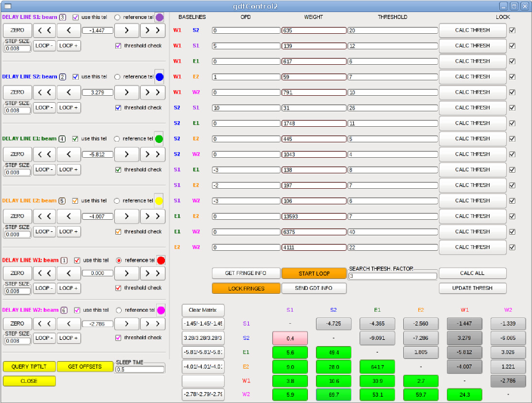Click double-left arrow for delay line E1
This screenshot has height=403, width=532.
[44, 154]
